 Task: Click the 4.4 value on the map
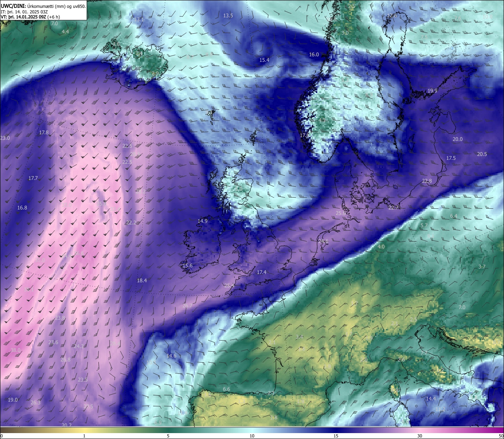click(65, 32)
